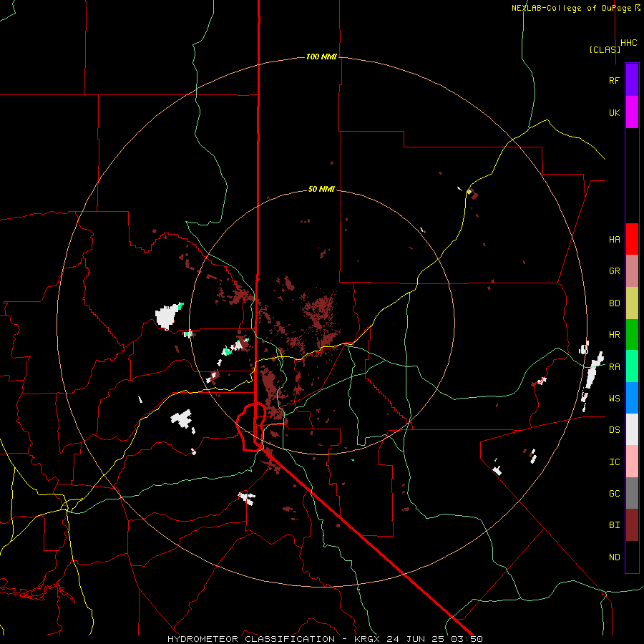The width and height of the screenshot is (644, 644).
Task: Select the WS blue legend swatch
Action: (x=632, y=398)
